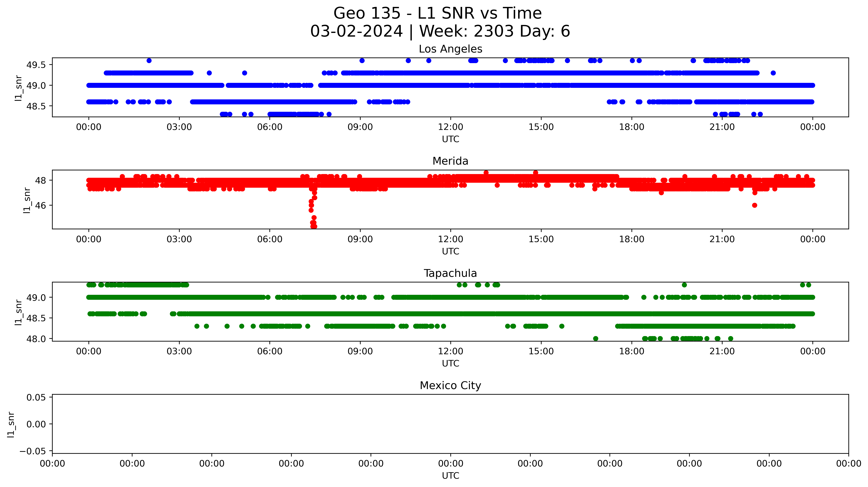Click the isolated red point at 46 in Merida plot
Screen dimensions: 868x487
[755, 205]
